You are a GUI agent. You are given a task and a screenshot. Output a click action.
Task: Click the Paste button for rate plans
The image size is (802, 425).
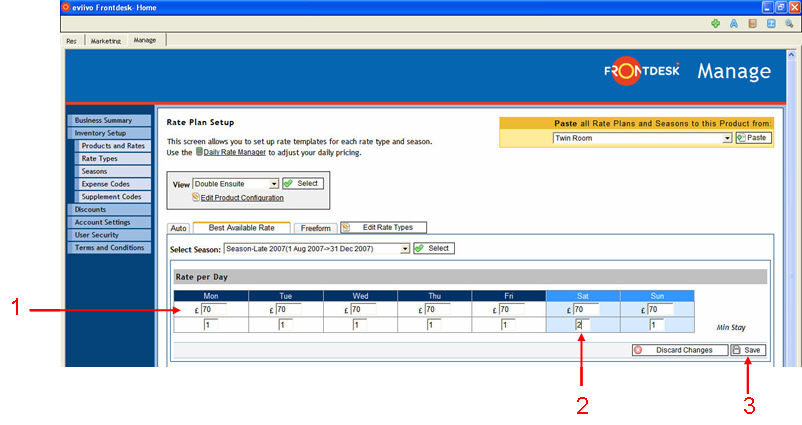753,138
